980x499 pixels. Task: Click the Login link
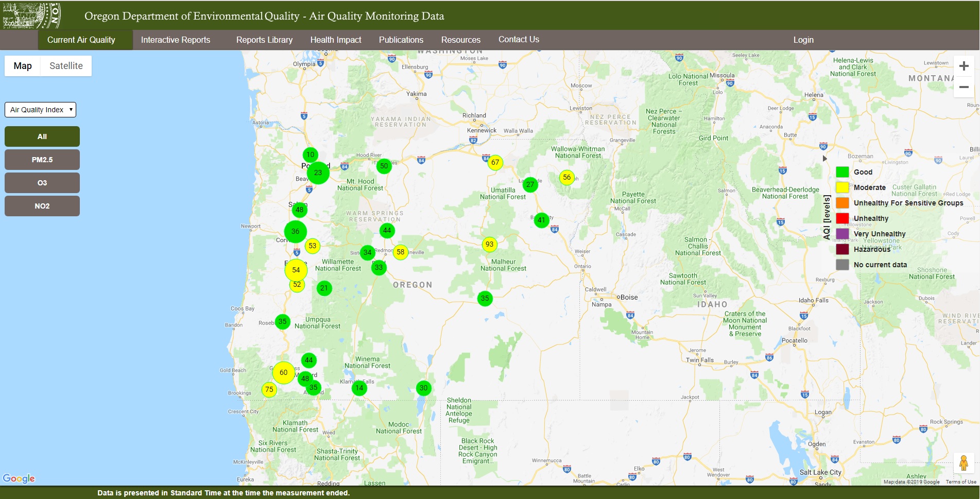(x=803, y=40)
